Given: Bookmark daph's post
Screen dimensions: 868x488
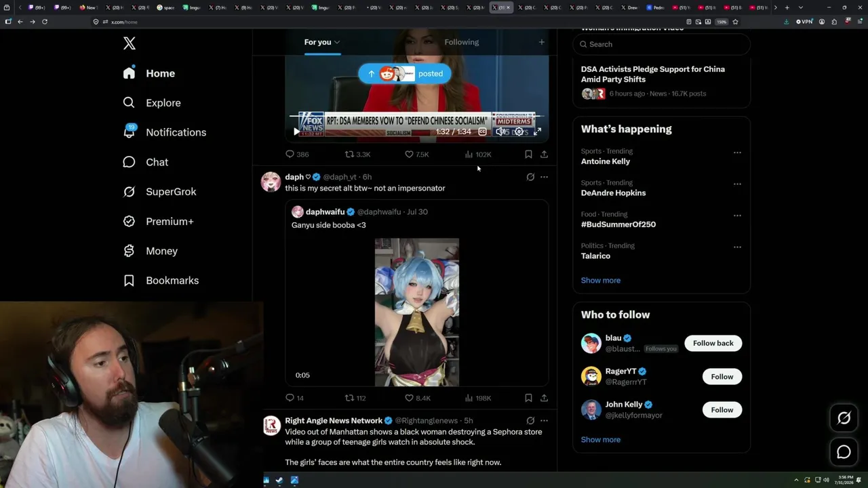Looking at the screenshot, I should click(528, 399).
